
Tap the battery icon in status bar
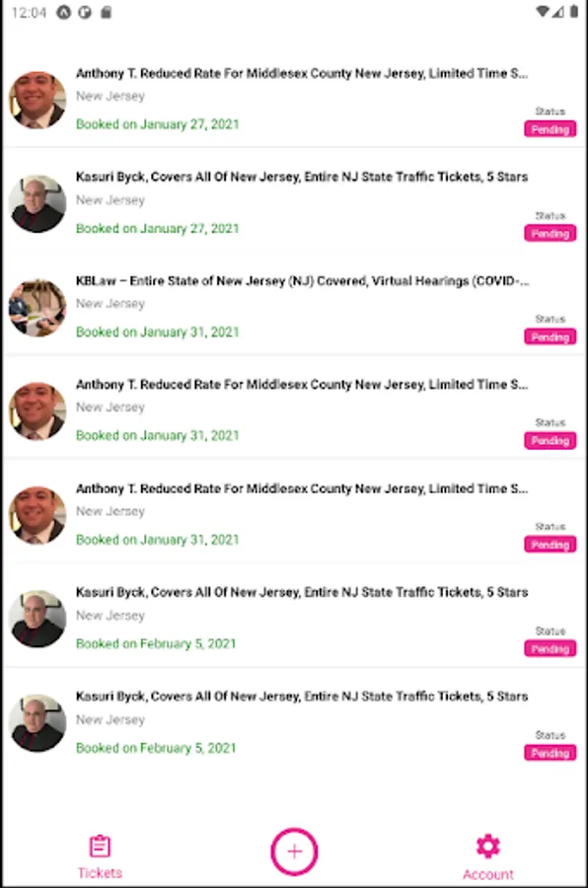574,11
